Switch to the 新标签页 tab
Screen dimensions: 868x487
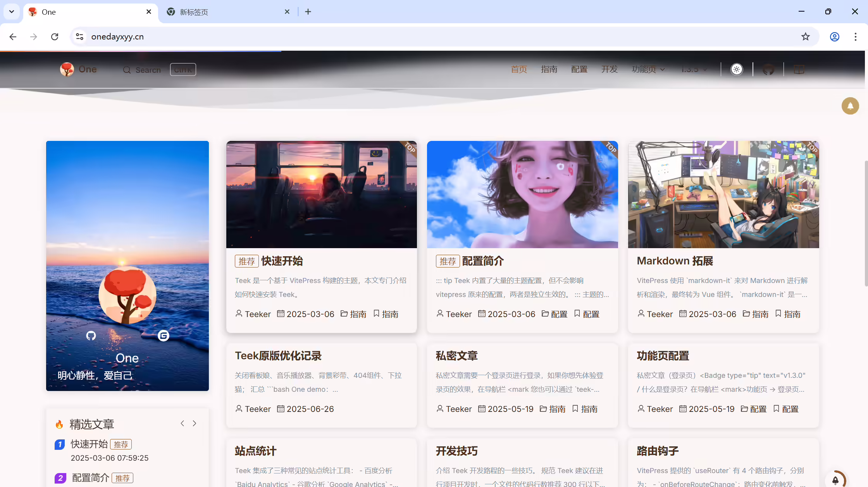[x=227, y=12]
